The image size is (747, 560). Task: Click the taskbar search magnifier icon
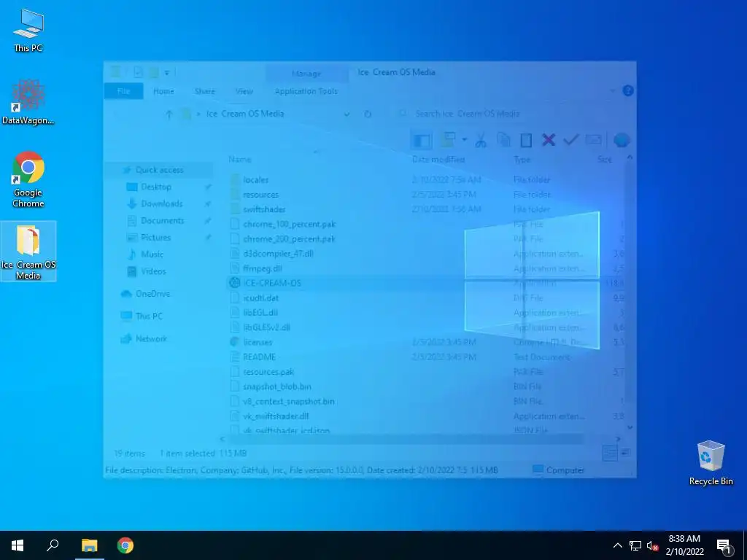click(x=53, y=545)
